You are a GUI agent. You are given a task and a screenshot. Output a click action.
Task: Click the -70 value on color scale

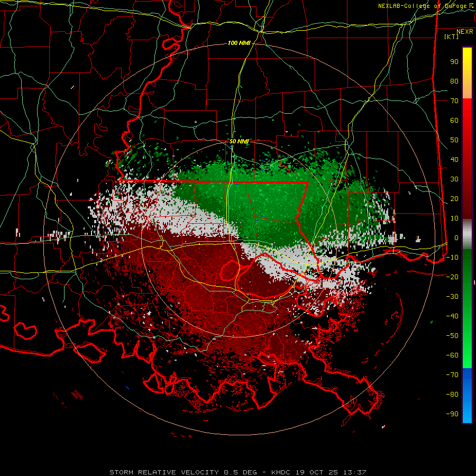pyautogui.click(x=452, y=375)
